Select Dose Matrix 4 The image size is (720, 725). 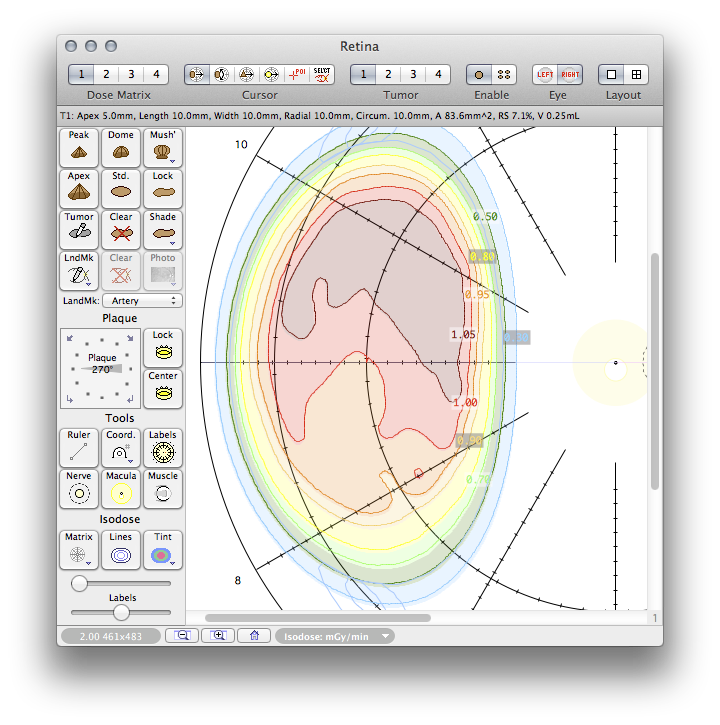pyautogui.click(x=156, y=74)
